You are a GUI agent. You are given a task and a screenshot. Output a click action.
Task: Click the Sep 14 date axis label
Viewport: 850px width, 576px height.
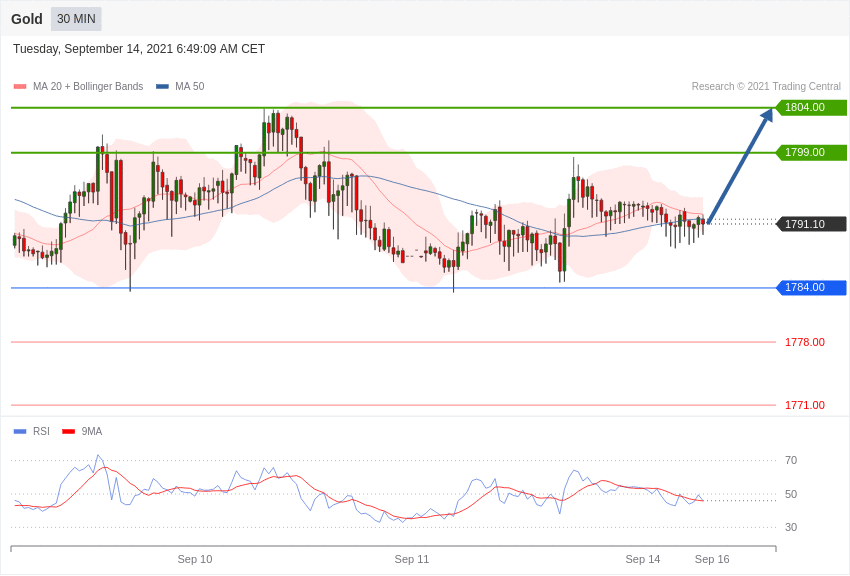pos(642,559)
